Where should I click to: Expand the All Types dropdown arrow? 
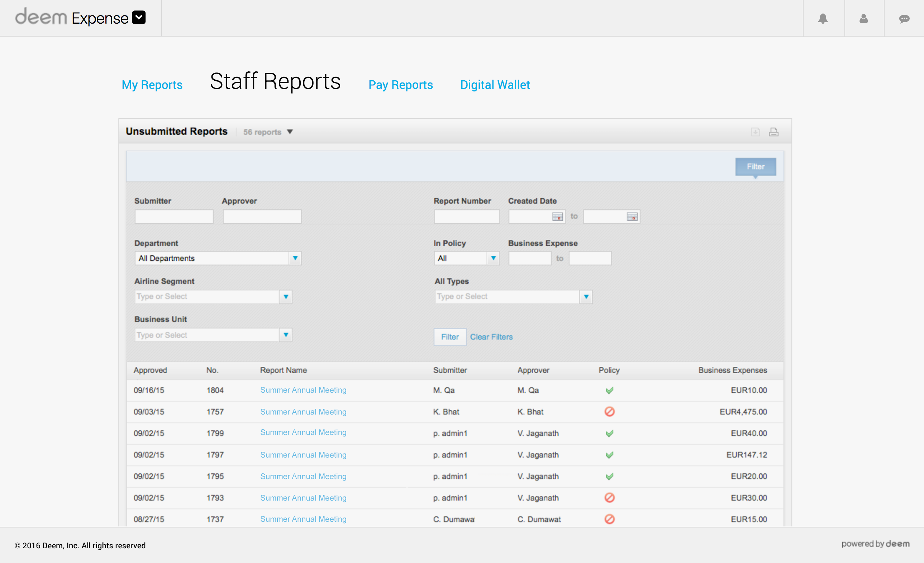pos(586,297)
